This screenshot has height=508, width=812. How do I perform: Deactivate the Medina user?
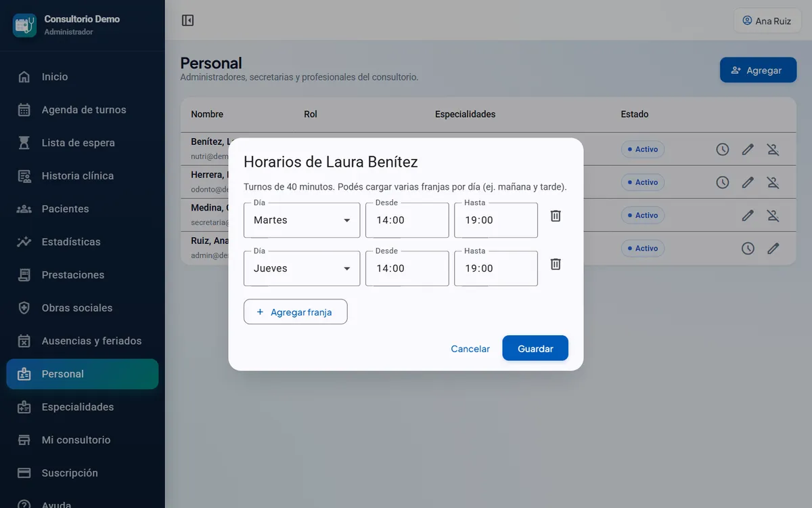click(x=773, y=215)
